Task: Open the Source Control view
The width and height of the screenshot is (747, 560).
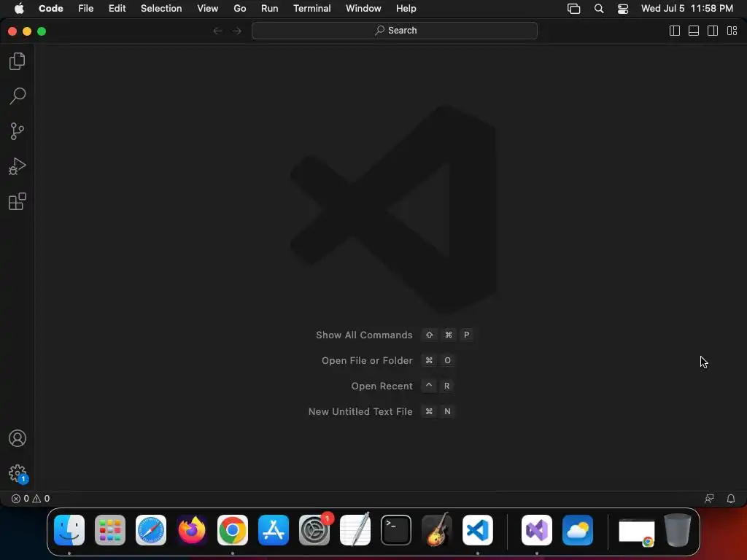Action: 18,131
